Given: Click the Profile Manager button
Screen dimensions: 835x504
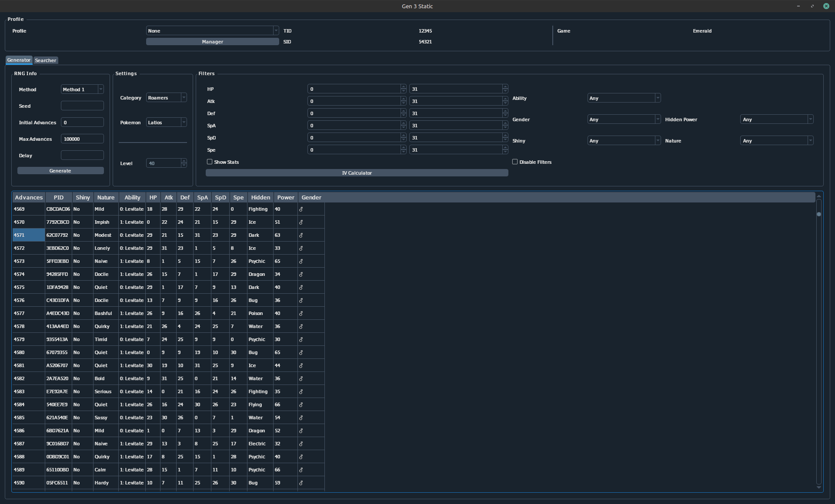Looking at the screenshot, I should pyautogui.click(x=212, y=42).
